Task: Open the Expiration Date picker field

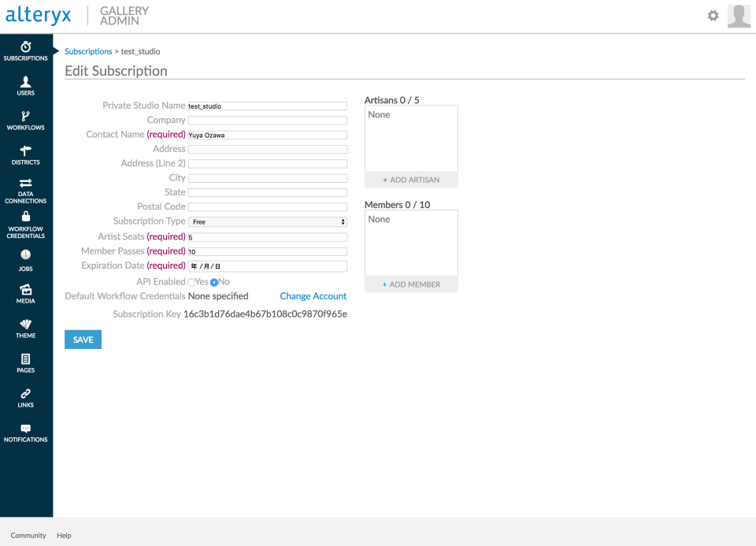Action: [267, 266]
